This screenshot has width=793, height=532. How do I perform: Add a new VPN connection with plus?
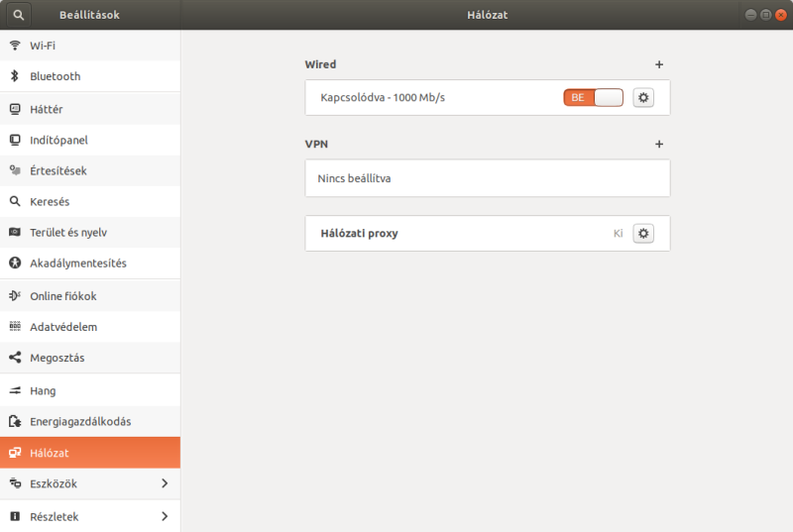[x=659, y=145]
